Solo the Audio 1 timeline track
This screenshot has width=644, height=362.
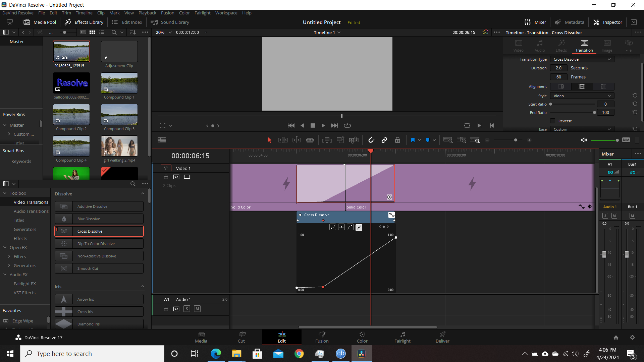(187, 309)
